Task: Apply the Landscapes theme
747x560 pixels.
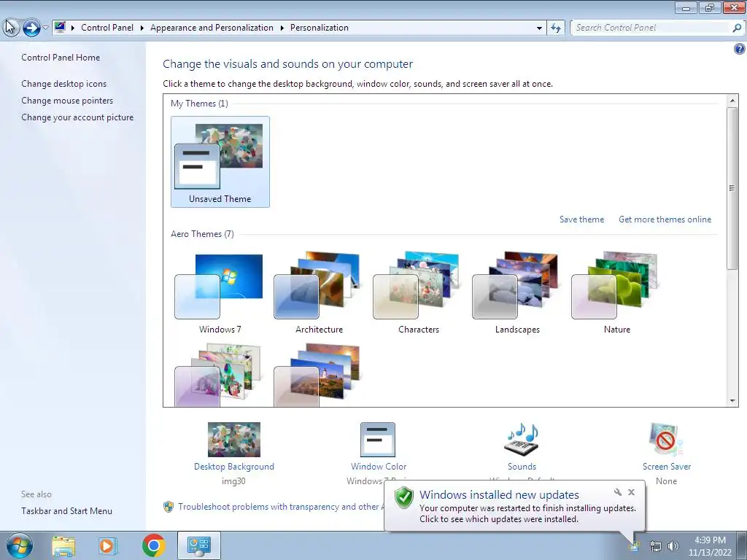Action: 517,293
